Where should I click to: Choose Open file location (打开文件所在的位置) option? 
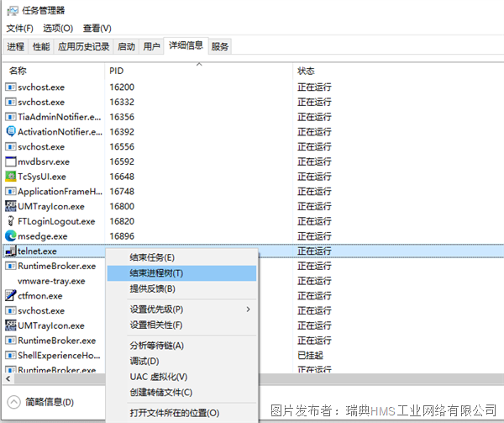pos(181,413)
